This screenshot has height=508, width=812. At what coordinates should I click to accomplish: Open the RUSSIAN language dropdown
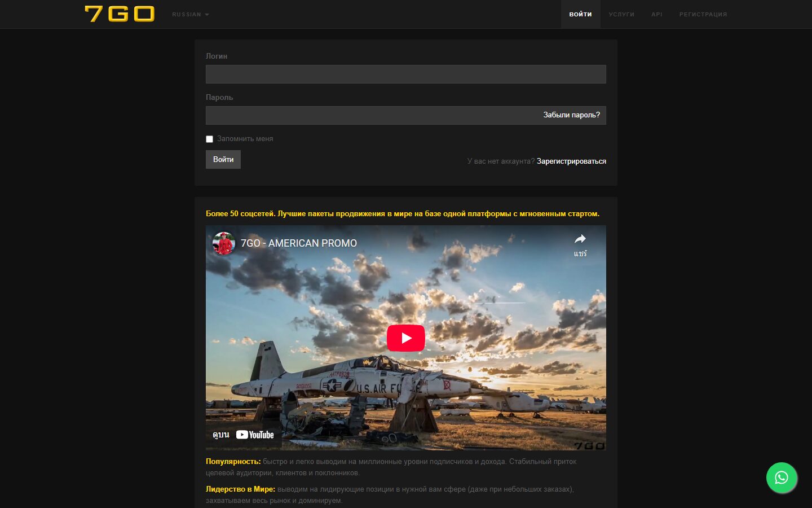pyautogui.click(x=190, y=15)
